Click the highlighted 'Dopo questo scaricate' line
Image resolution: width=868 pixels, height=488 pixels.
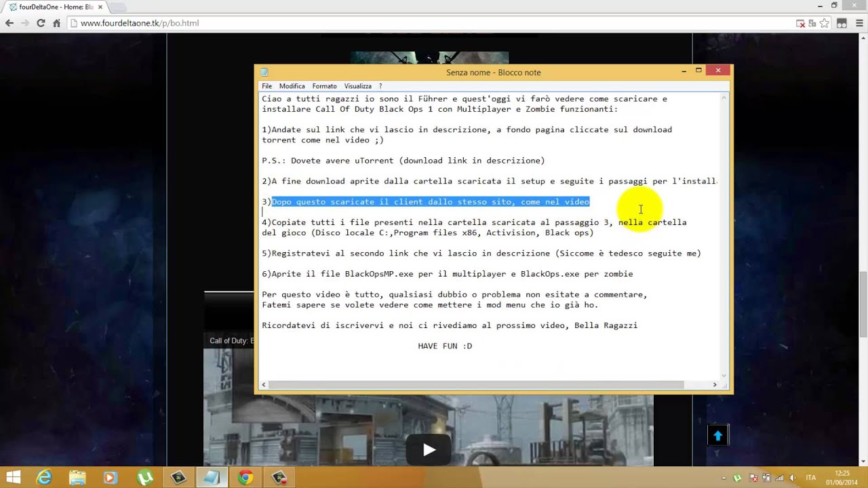coord(431,202)
